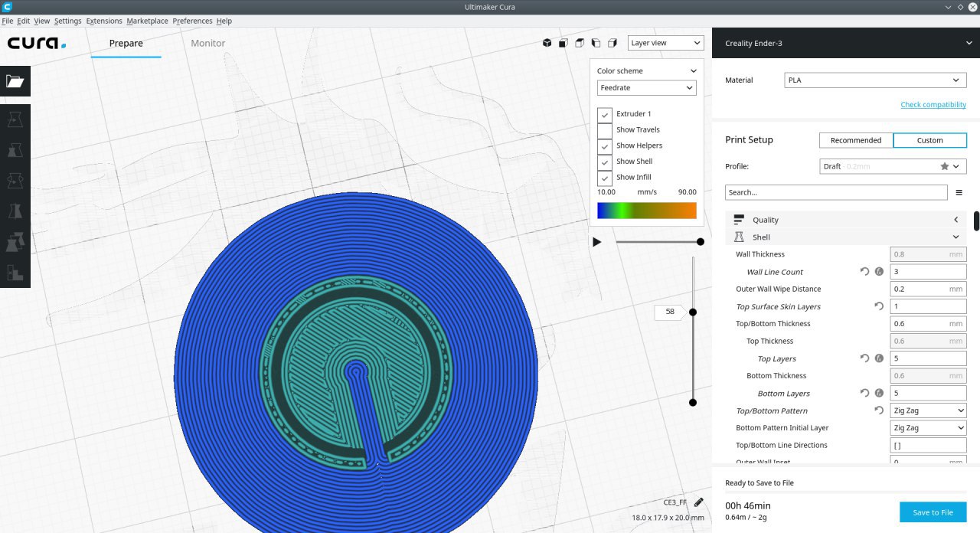The height and width of the screenshot is (533, 980).
Task: Open the Preferences menu
Action: pyautogui.click(x=193, y=21)
